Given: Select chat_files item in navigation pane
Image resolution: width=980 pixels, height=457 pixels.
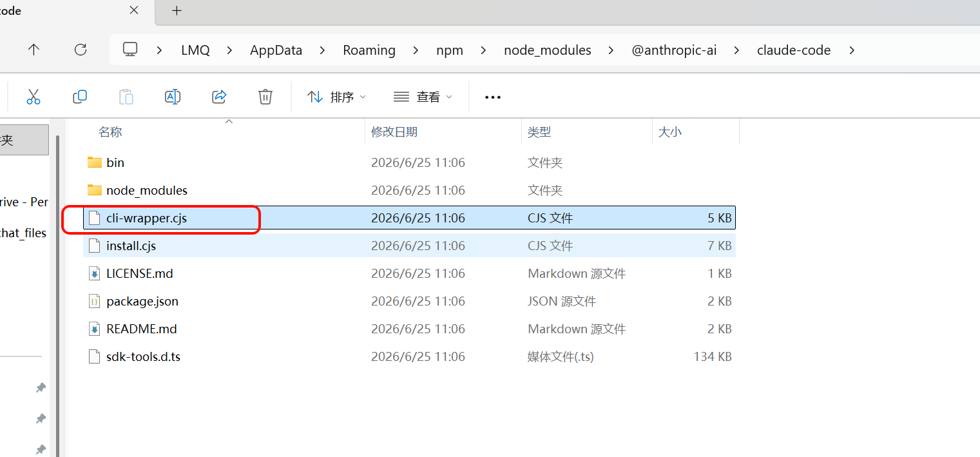Looking at the screenshot, I should (x=24, y=233).
